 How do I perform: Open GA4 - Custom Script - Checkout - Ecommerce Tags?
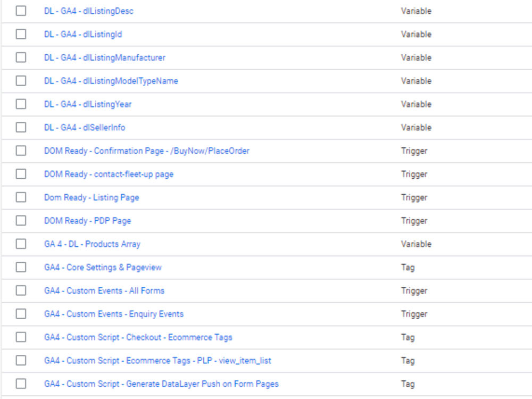(x=138, y=337)
